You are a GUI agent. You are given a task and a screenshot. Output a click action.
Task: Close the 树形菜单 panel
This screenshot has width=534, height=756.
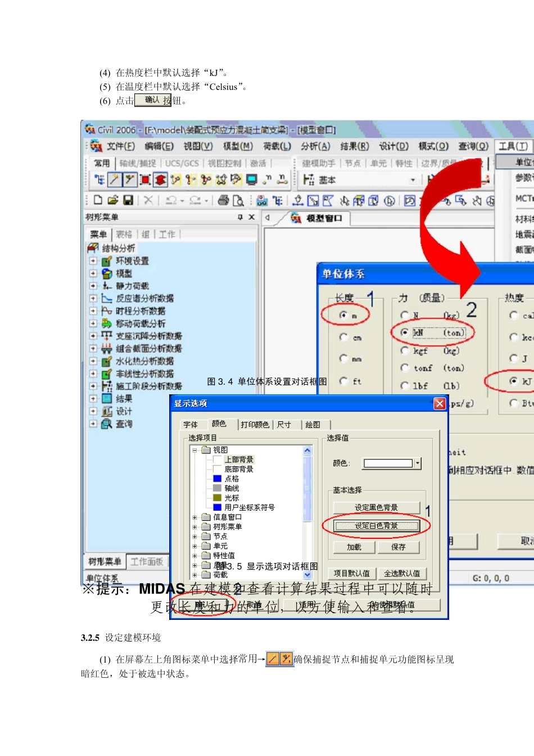coord(251,217)
